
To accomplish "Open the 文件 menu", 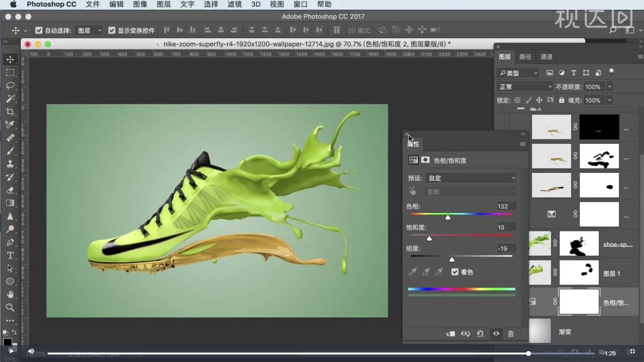I will click(93, 4).
